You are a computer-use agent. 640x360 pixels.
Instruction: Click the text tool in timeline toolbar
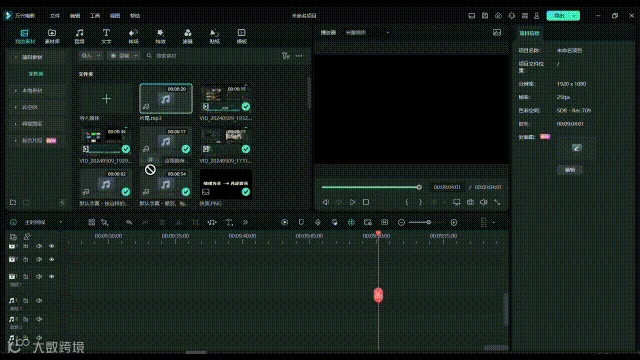click(x=229, y=222)
